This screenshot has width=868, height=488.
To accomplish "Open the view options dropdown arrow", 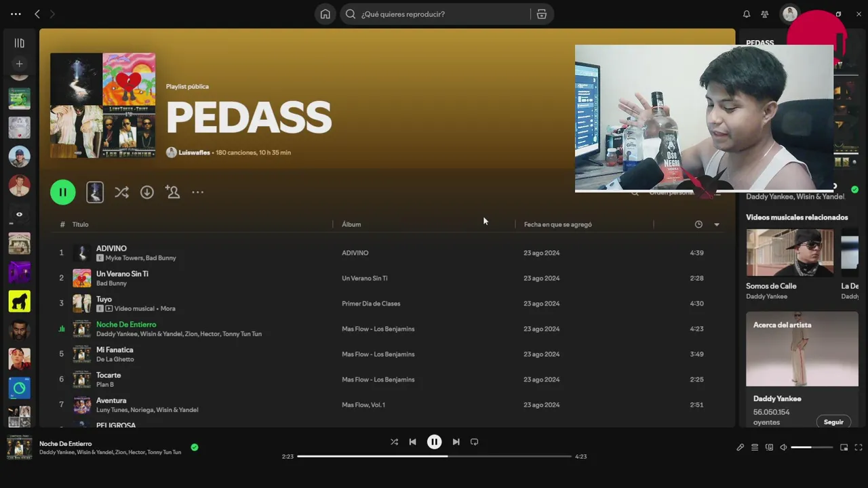I will pyautogui.click(x=717, y=224).
